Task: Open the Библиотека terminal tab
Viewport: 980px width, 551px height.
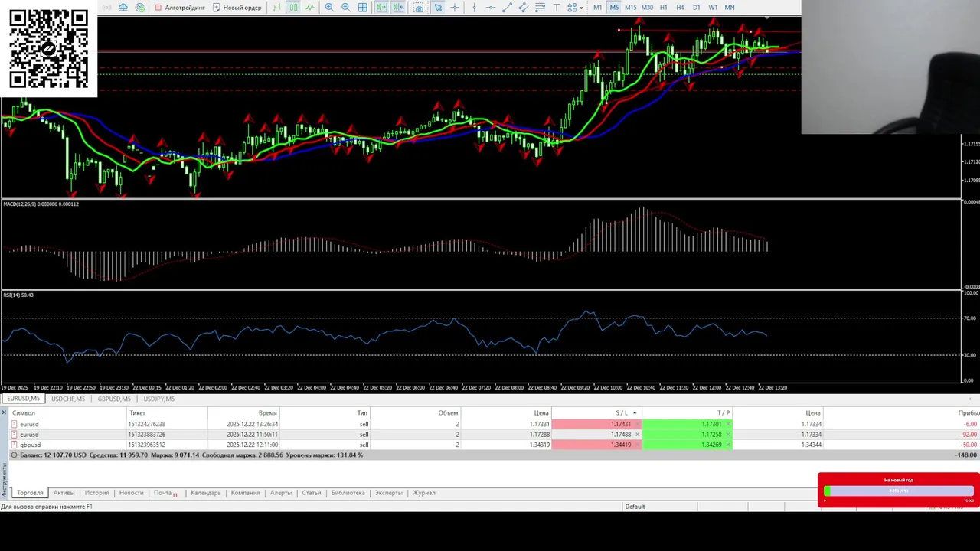Action: point(348,493)
